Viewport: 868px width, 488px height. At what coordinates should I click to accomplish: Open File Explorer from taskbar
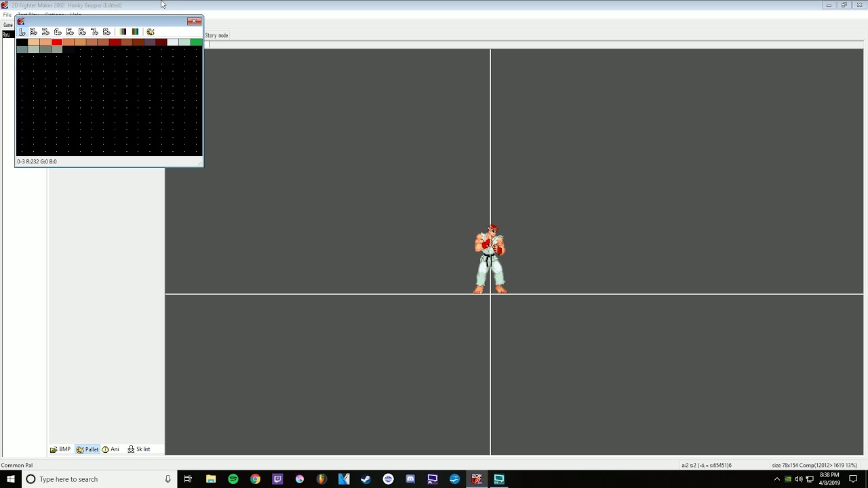[x=211, y=479]
